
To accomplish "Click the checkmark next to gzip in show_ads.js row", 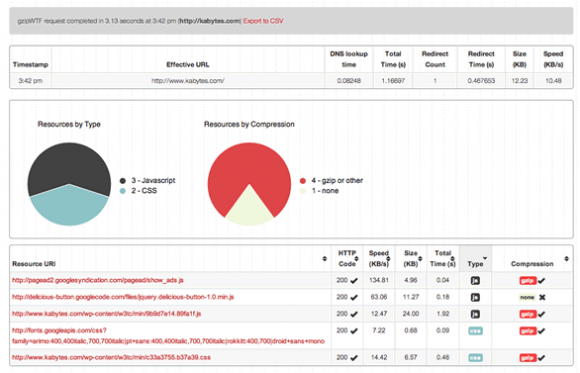I will pos(542,281).
